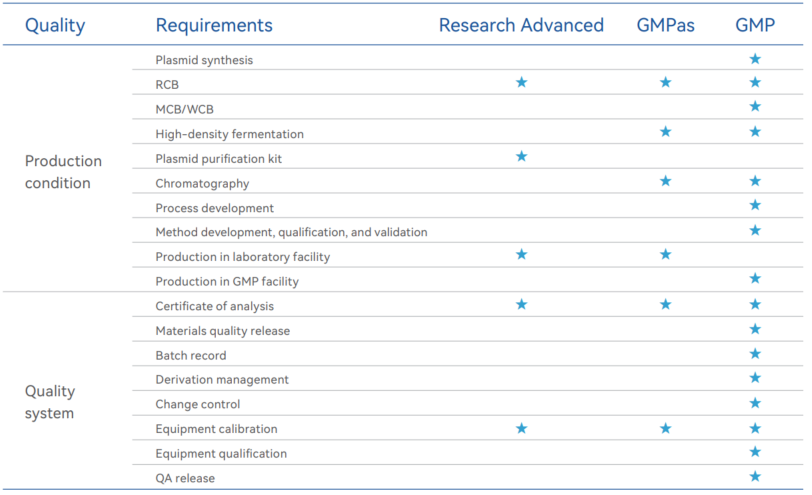Click the Quality system category label
Viewport: 812px width, 495px height.
[x=50, y=402]
